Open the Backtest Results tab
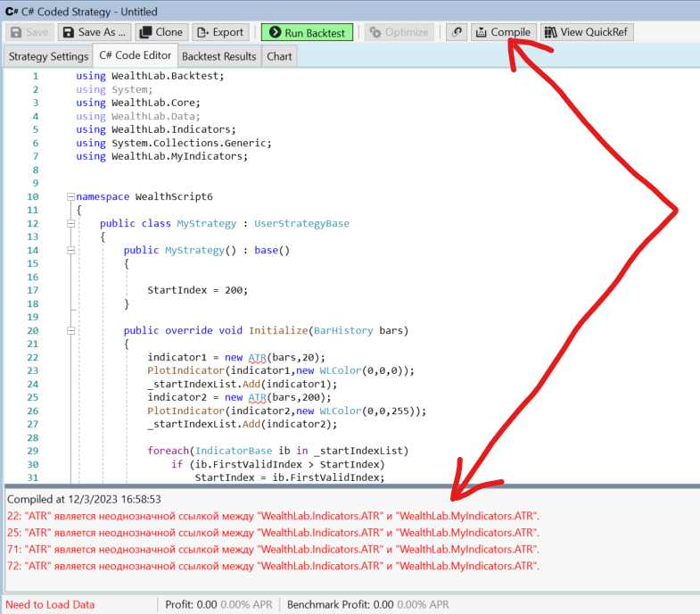 pos(218,56)
